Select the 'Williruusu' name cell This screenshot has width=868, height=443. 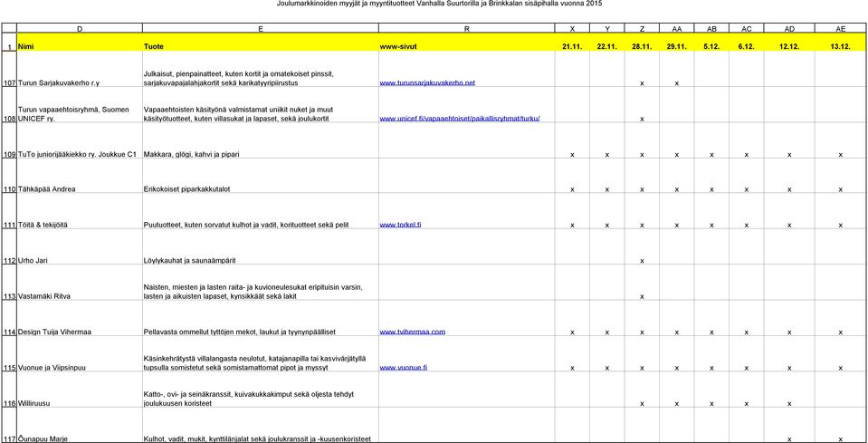[80, 390]
